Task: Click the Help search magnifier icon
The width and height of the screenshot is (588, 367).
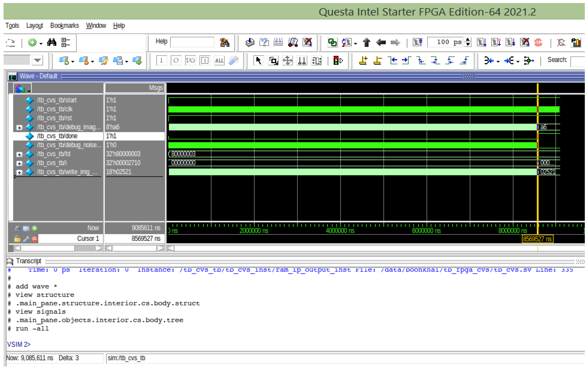Action: [x=224, y=43]
